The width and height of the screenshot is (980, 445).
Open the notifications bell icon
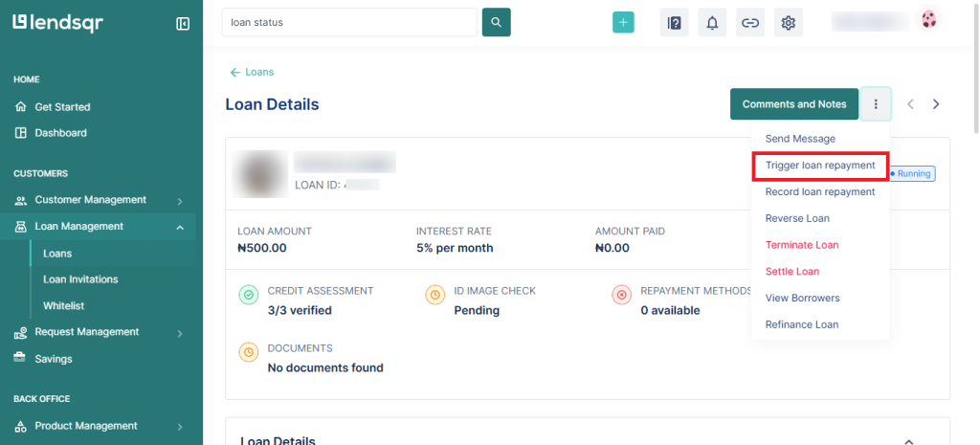click(x=712, y=23)
